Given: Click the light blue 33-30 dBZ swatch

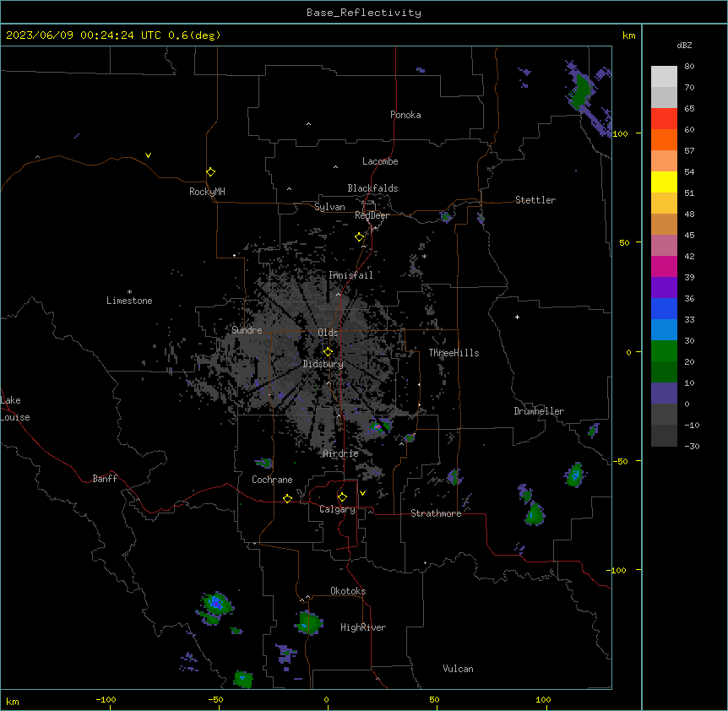Looking at the screenshot, I should click(x=664, y=329).
